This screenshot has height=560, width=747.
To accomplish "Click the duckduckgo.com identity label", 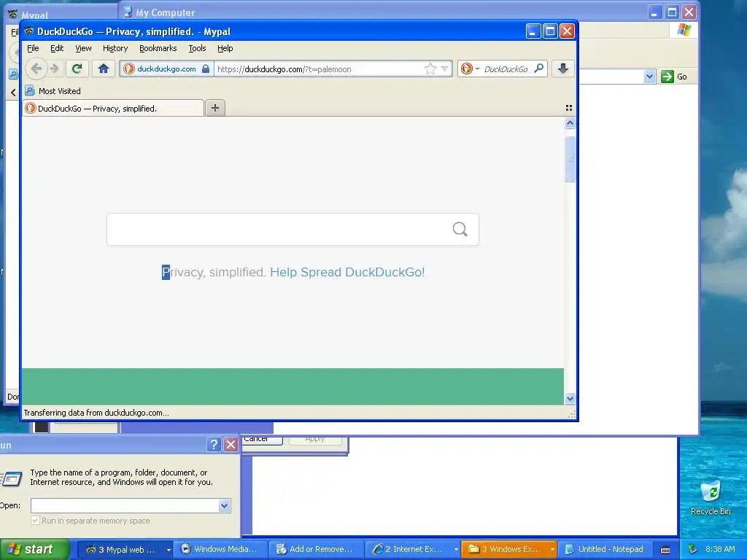I will [x=166, y=69].
